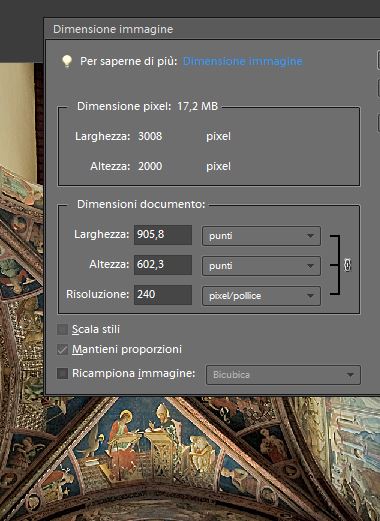Click the Dimensione immagine dialog title bar
The height and width of the screenshot is (521, 380).
pos(212,29)
